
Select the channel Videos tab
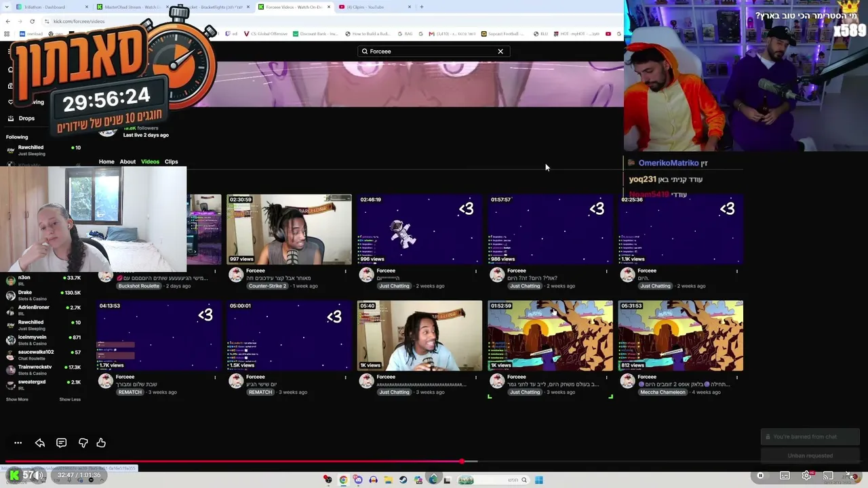(x=150, y=162)
